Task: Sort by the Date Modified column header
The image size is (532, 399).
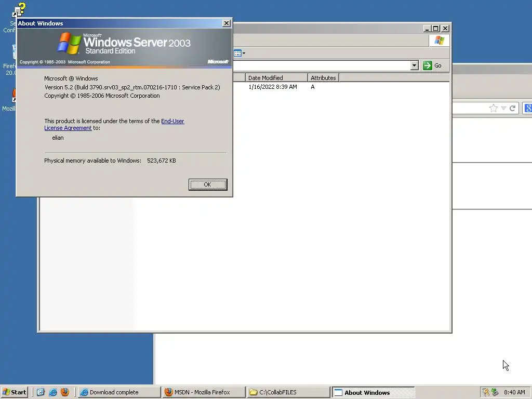Action: click(276, 78)
